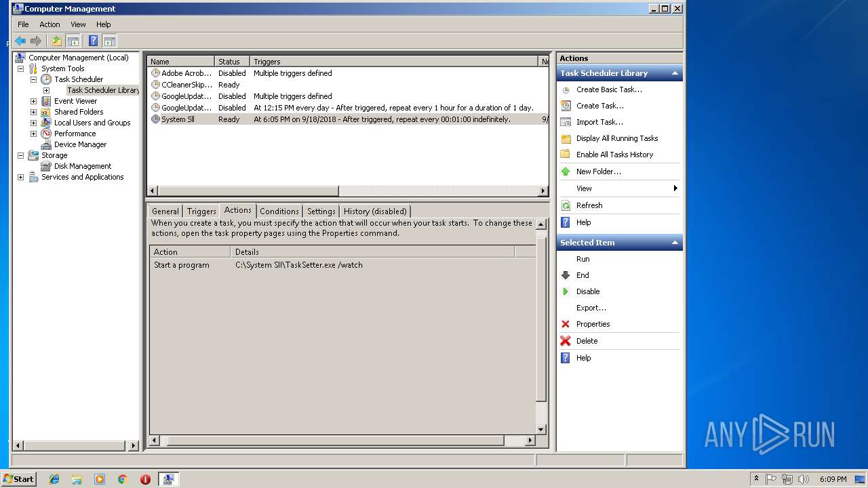Click the End task down-arrow icon
868x488 pixels.
tap(566, 275)
